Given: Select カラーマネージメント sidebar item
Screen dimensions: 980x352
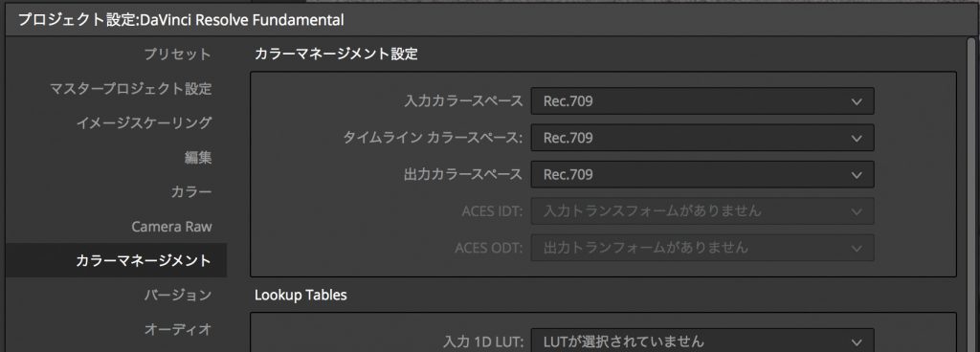Looking at the screenshot, I should 116,260.
